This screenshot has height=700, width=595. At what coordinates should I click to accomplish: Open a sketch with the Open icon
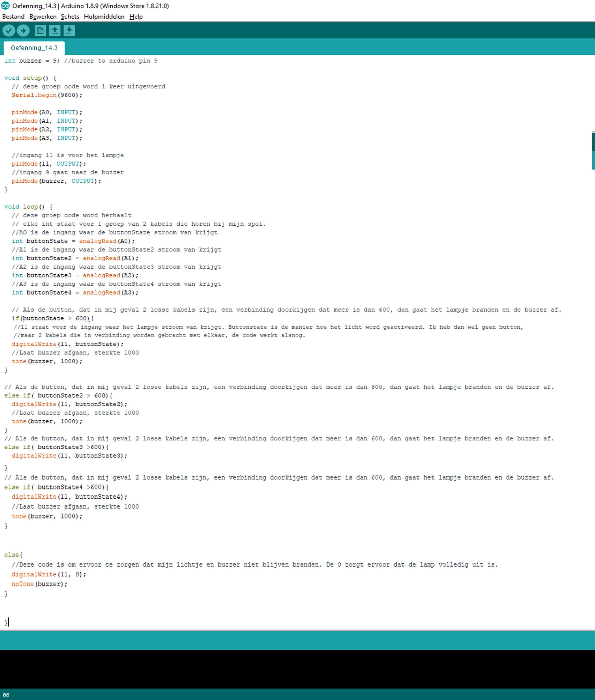55,31
